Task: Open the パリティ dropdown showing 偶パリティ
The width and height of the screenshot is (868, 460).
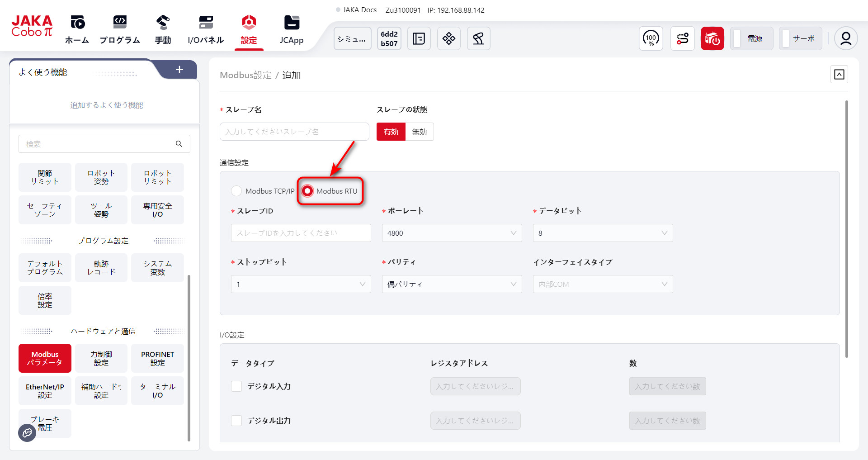Action: pyautogui.click(x=452, y=284)
